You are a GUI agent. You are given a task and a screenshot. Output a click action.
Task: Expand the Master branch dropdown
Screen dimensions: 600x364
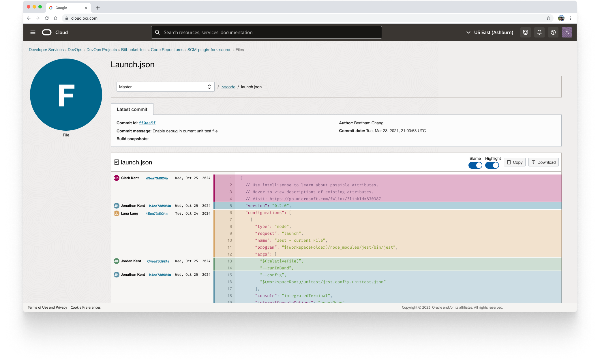[165, 87]
